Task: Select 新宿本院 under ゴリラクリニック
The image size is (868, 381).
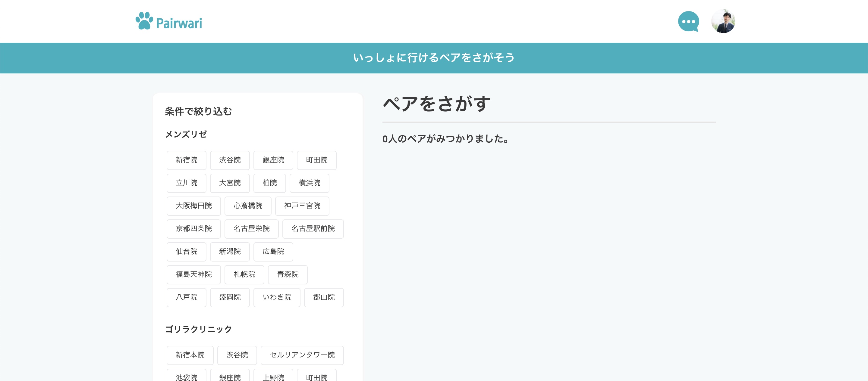Action: pos(190,355)
